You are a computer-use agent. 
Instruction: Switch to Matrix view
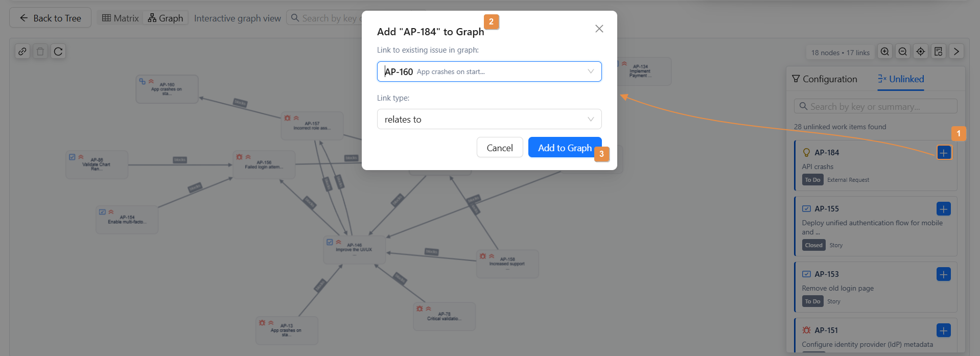coord(121,18)
